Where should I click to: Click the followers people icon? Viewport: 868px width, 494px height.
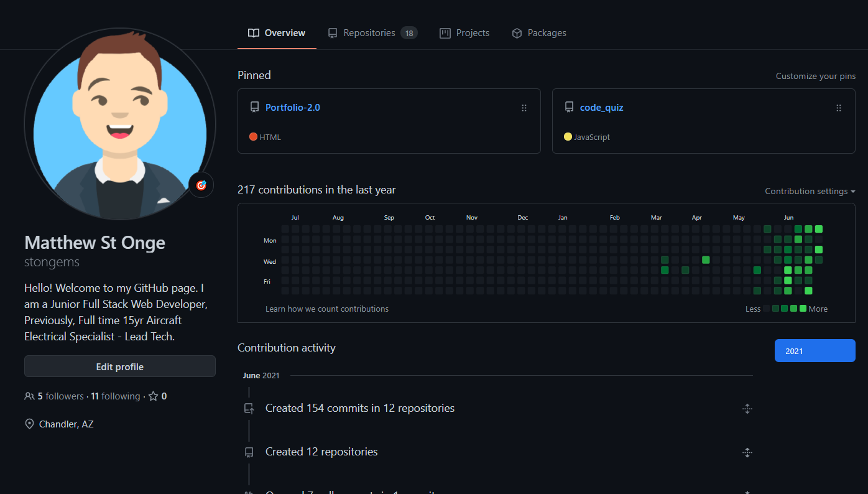(29, 396)
